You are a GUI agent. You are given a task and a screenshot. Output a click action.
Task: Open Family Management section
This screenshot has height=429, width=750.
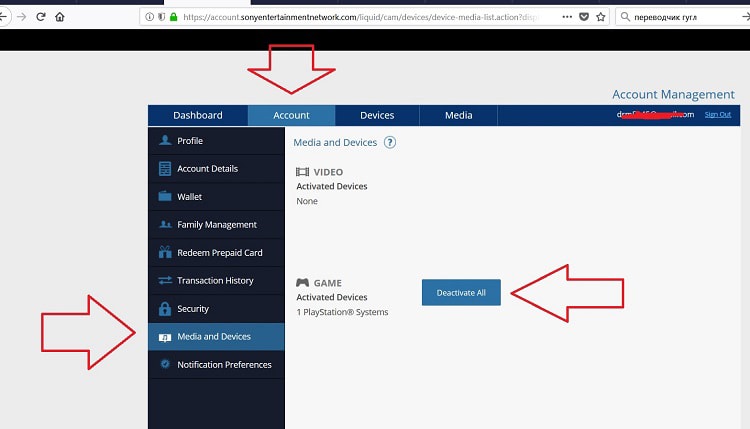tap(216, 224)
